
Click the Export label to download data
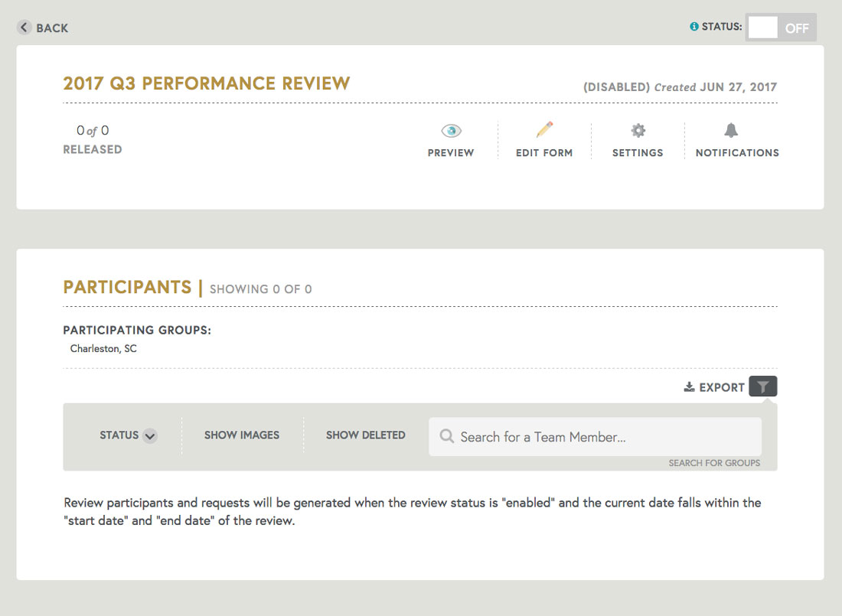point(723,386)
